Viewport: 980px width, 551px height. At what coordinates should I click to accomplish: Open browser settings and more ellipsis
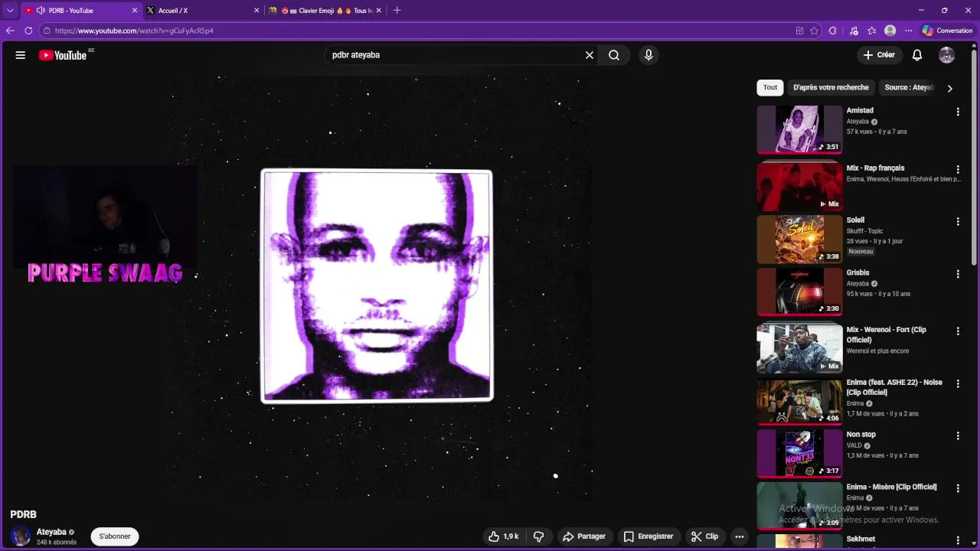(908, 31)
